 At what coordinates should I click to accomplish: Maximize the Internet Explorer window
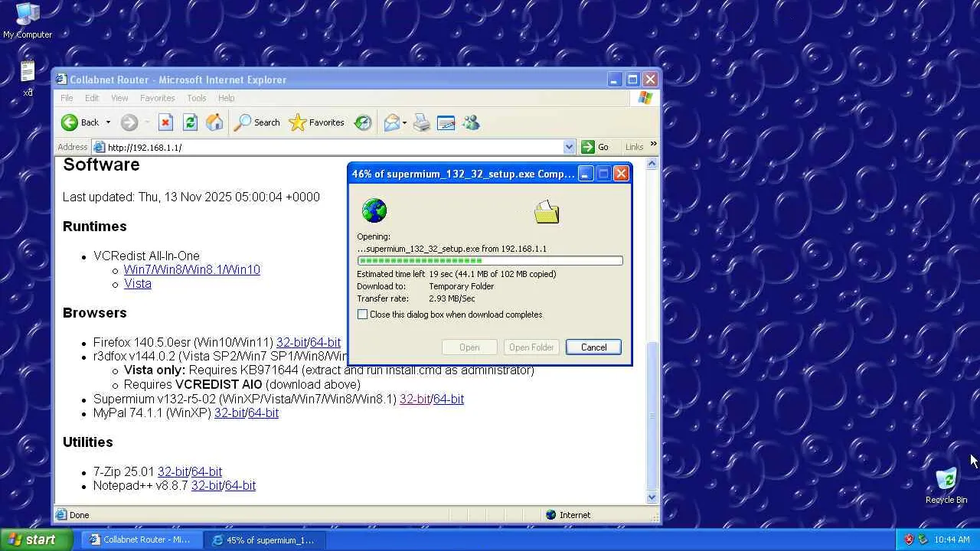[632, 80]
